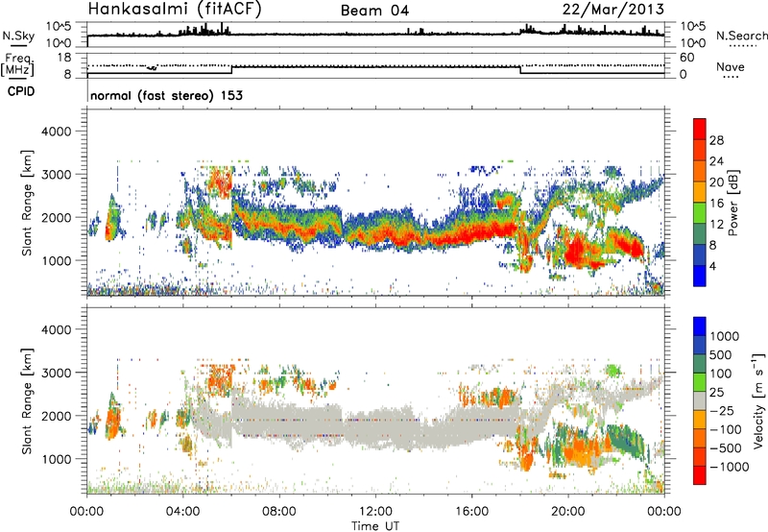Click the red top band of the Power colorbar

pos(700,129)
